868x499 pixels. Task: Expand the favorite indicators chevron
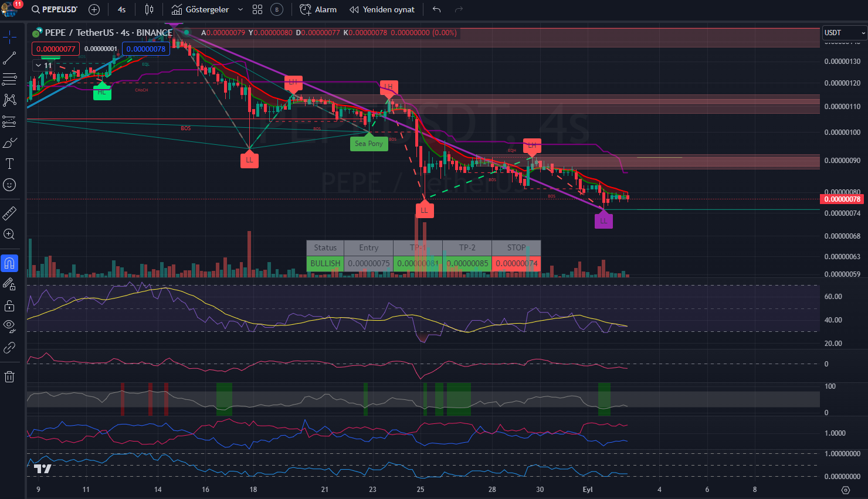click(x=240, y=9)
